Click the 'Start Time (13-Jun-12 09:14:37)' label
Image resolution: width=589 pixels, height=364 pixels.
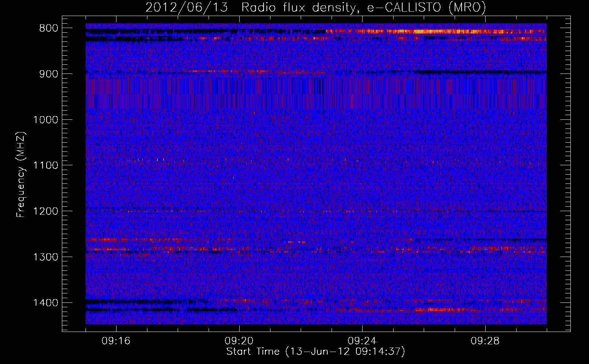click(316, 352)
